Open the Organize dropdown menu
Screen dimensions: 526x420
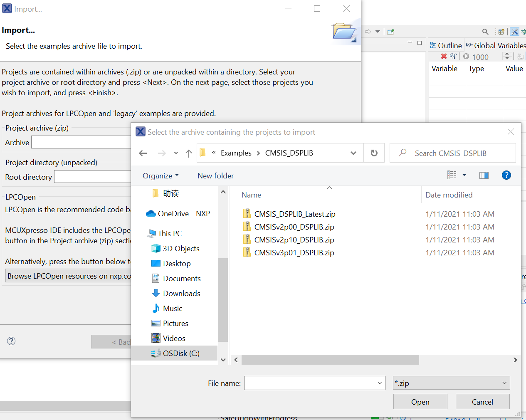tap(160, 175)
